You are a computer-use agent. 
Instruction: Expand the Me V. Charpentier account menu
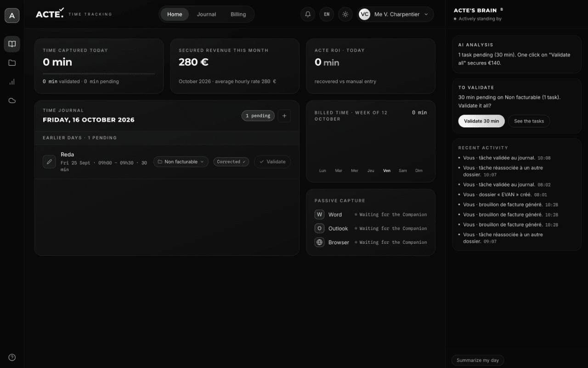(x=396, y=14)
